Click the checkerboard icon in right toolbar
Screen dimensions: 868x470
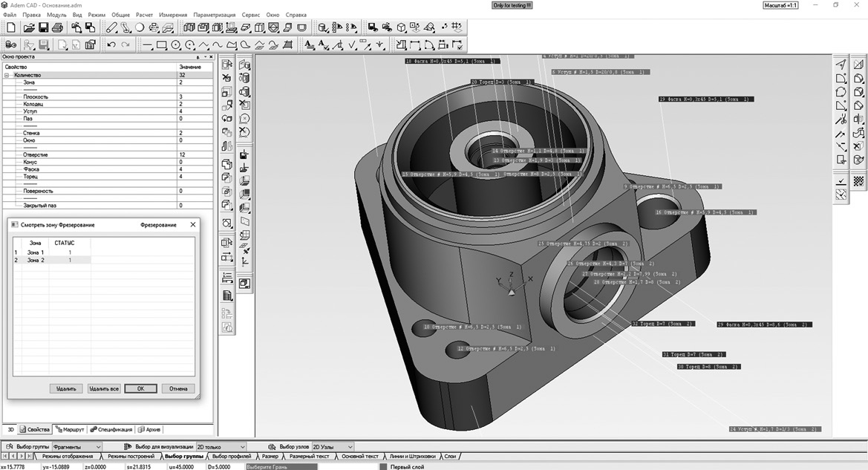pyautogui.click(x=858, y=180)
